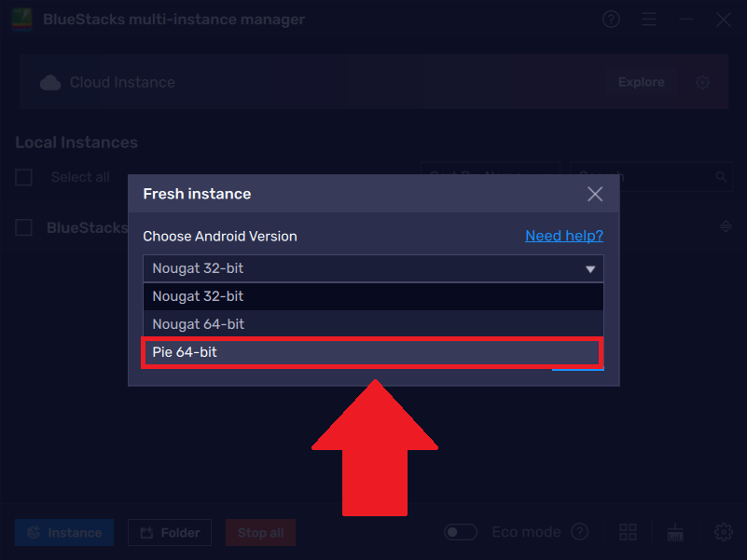
Task: Open the Need help? link
Action: 564,236
